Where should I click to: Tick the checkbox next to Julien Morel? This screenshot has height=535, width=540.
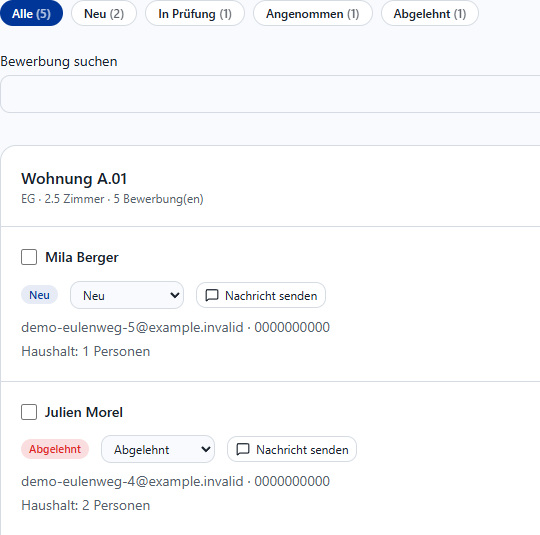tap(29, 412)
